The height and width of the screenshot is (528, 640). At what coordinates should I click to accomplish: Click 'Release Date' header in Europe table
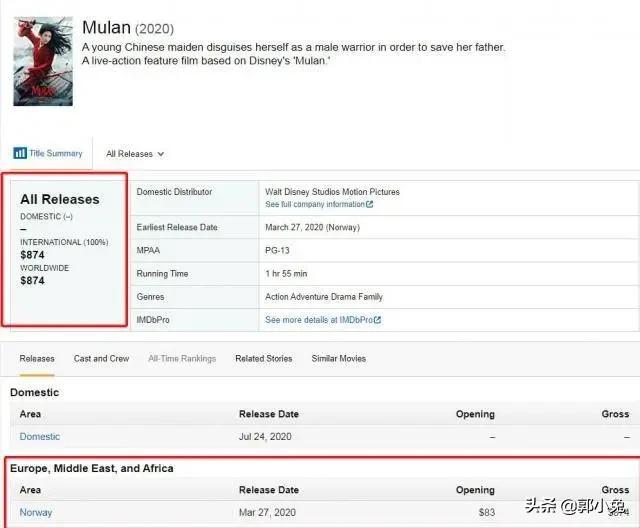[269, 490]
